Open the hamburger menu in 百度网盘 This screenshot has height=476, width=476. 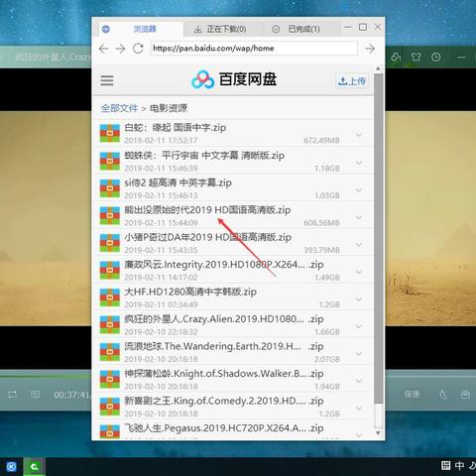click(107, 80)
